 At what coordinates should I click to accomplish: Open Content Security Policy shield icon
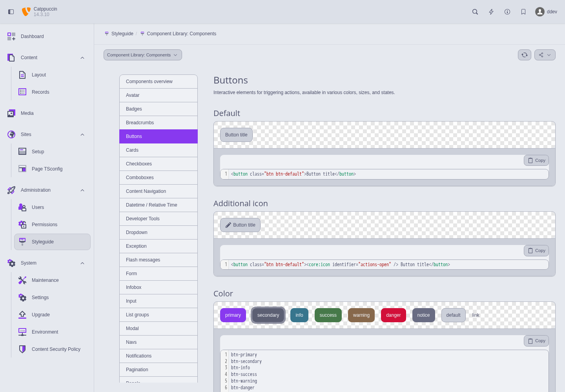(22, 349)
